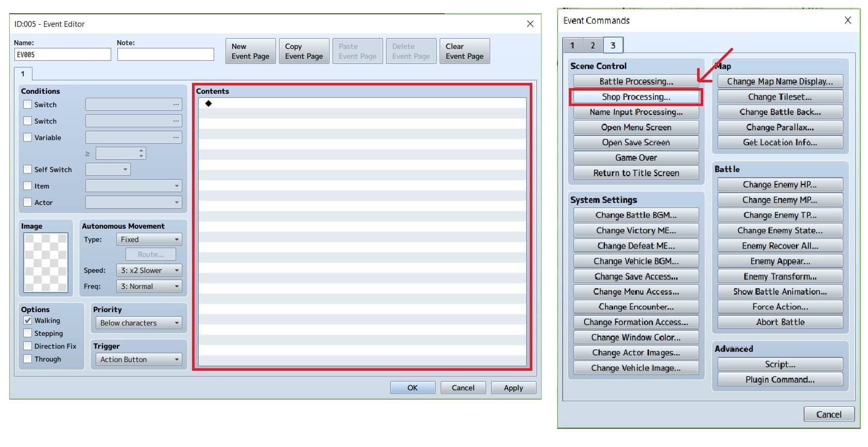This screenshot has width=868, height=447.
Task: Open the Priority dropdown Below characters
Action: tap(138, 323)
